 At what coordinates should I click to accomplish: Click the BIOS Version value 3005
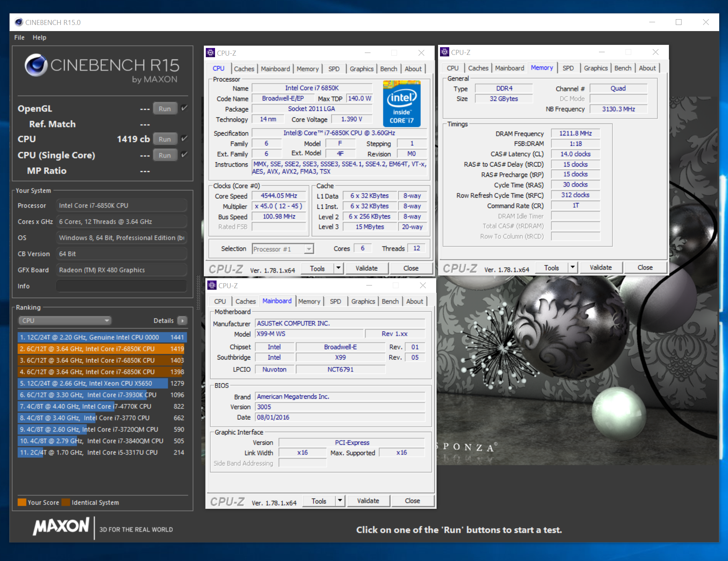pos(340,407)
